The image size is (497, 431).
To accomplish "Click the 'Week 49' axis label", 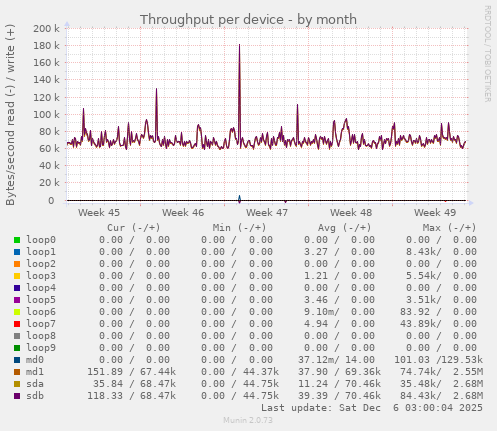I will (435, 213).
